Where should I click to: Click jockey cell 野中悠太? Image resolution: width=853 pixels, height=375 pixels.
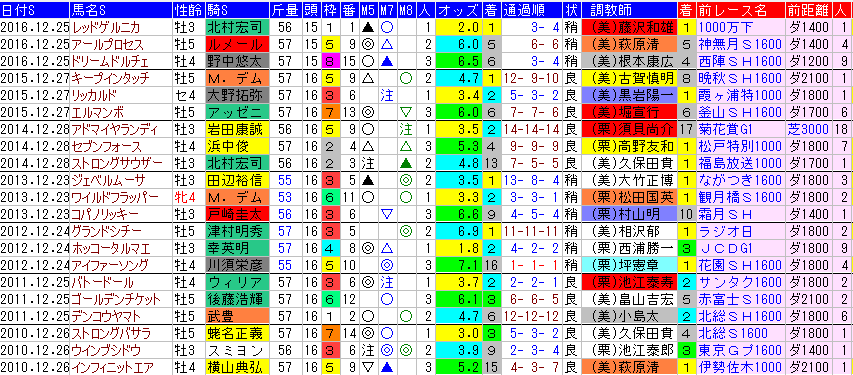pyautogui.click(x=238, y=62)
